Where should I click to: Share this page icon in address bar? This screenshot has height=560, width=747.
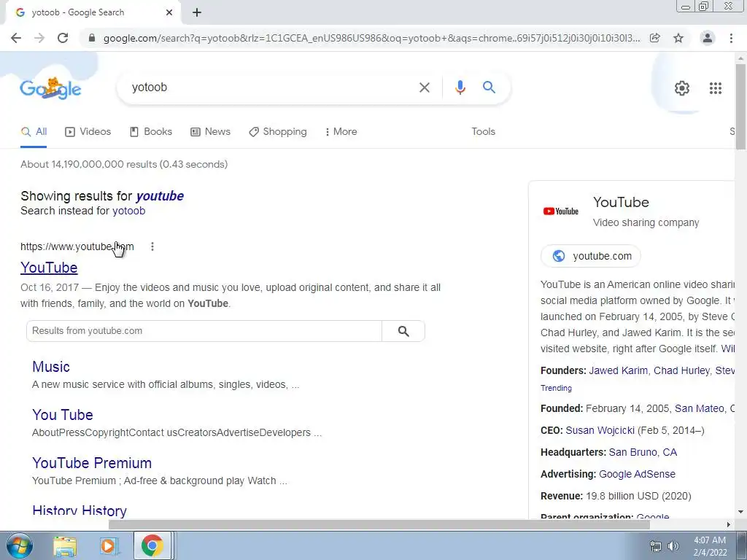655,38
